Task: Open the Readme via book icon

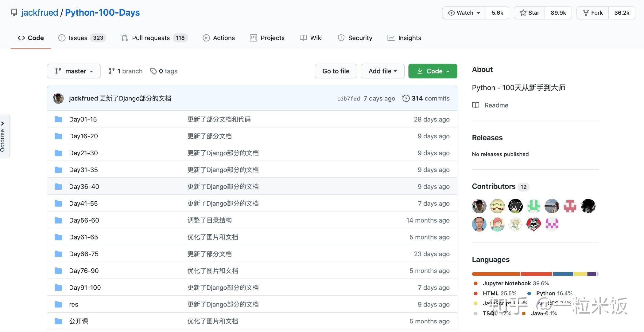Action: point(475,105)
